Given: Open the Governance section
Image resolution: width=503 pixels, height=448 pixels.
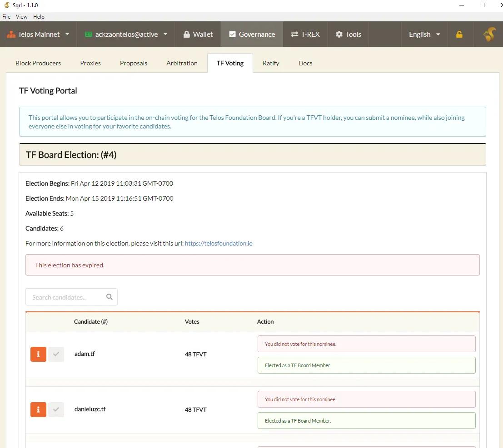Looking at the screenshot, I should (252, 34).
